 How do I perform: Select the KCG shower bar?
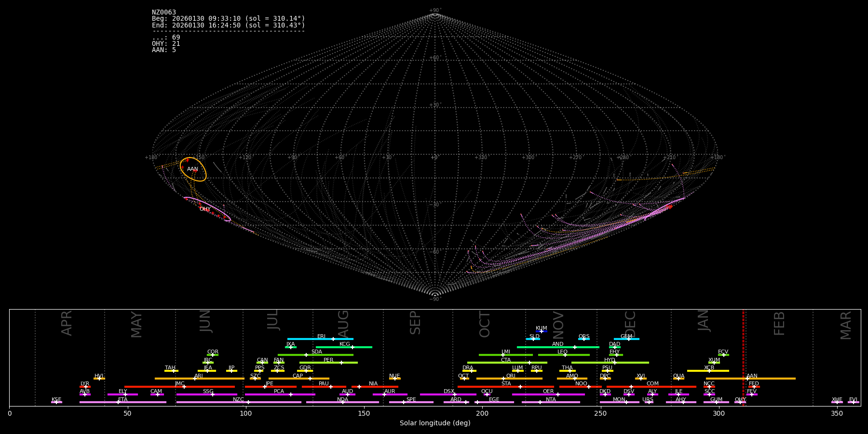click(344, 347)
